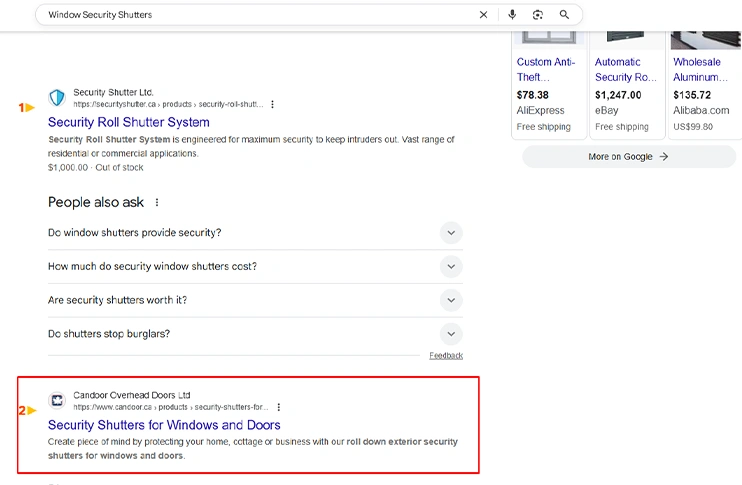Click the More on Google button

click(x=628, y=157)
